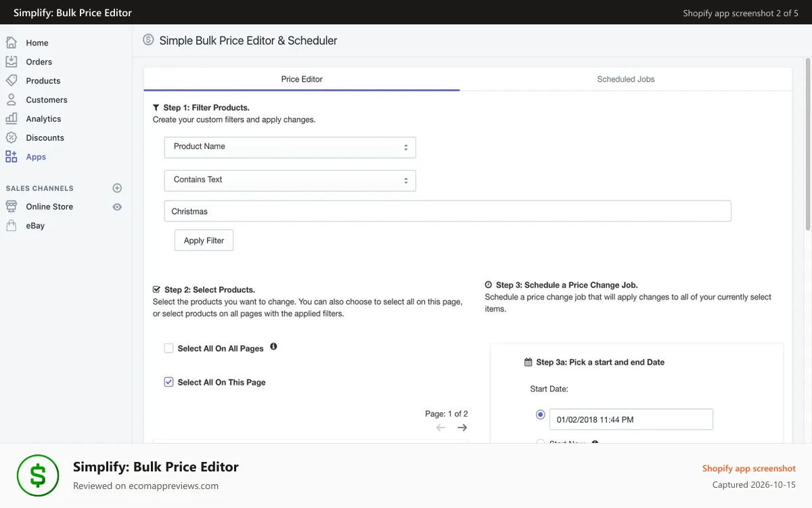Click the filter text field containing Christmas
Screen dimensions: 812x508
pos(447,211)
